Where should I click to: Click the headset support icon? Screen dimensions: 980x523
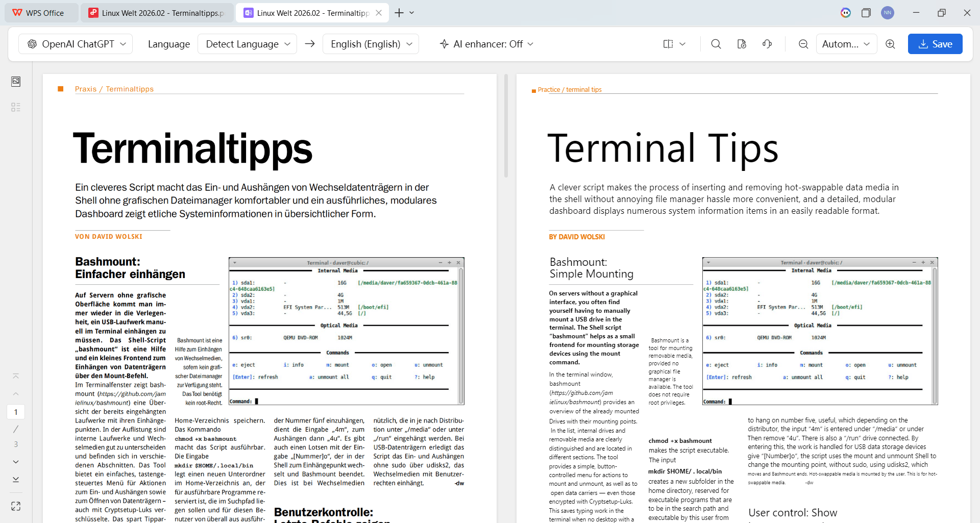tap(767, 44)
